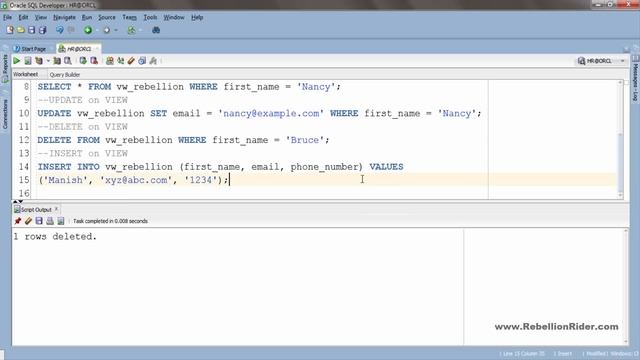Open dropdown arrow next to Explain Plan
This screenshot has width=640, height=360.
point(48,61)
